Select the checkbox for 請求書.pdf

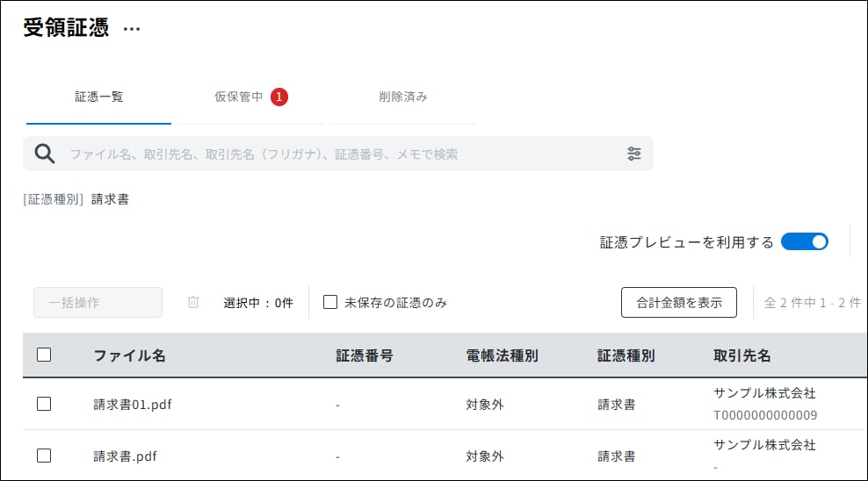point(44,456)
